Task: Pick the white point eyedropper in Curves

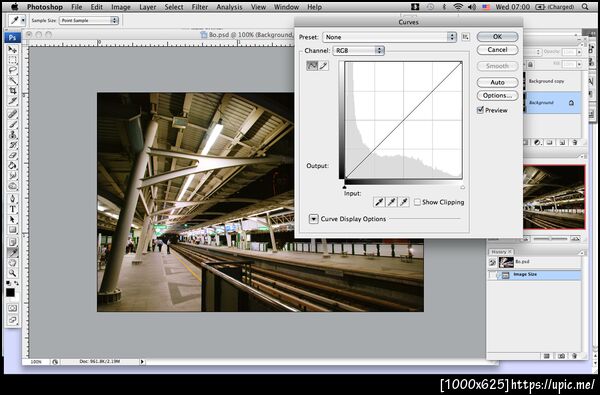Action: (404, 202)
